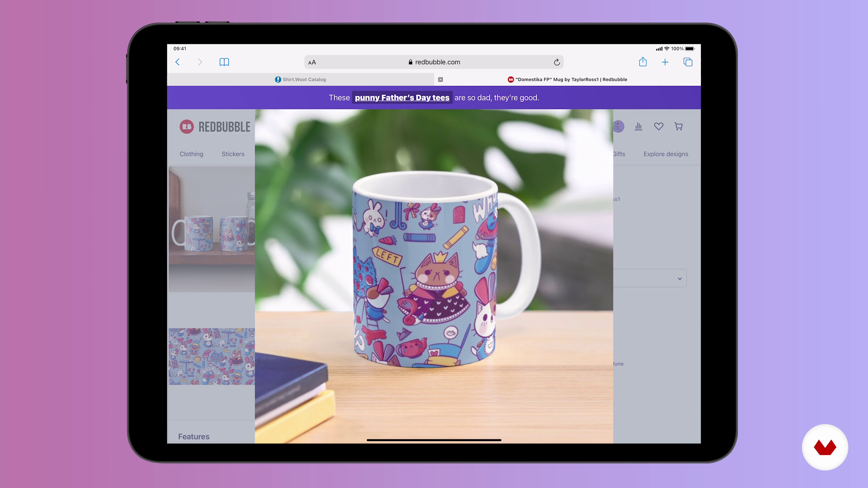Viewport: 868px width, 488px height.
Task: Open the AA reader view menu
Action: pos(312,62)
